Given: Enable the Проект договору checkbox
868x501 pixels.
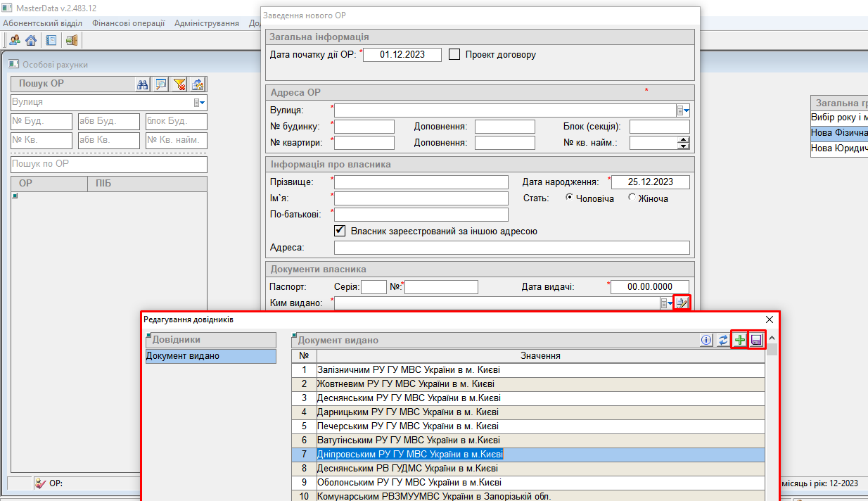Looking at the screenshot, I should point(454,54).
